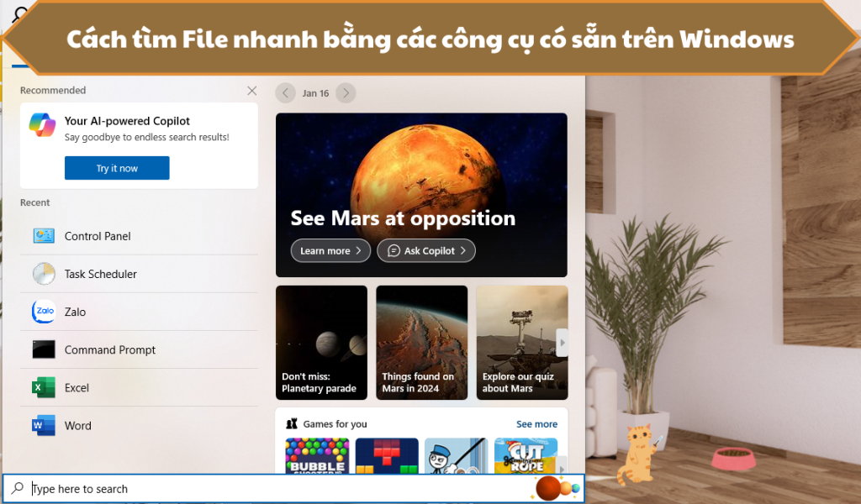861x504 pixels.
Task: Click the Ask Copilot button
Action: 426,250
